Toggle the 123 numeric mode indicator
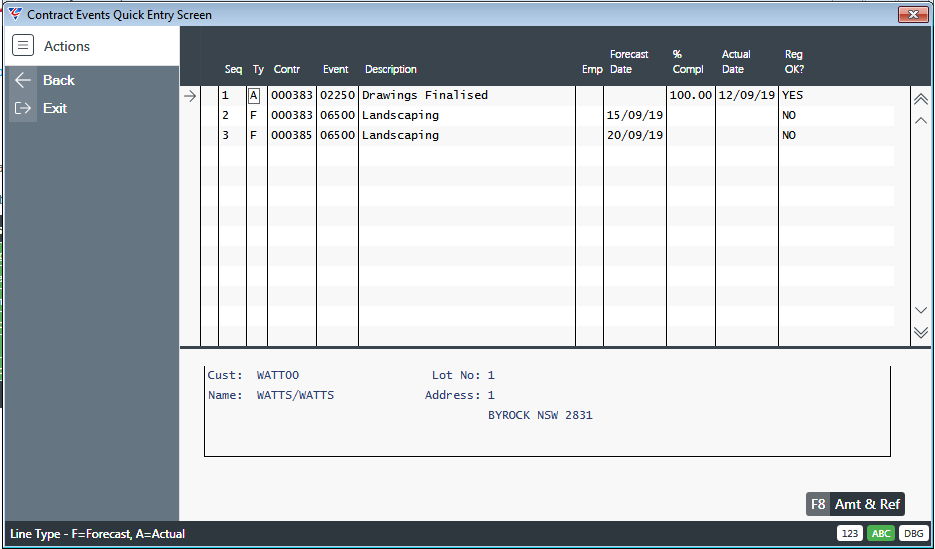Image resolution: width=935 pixels, height=549 pixels. point(850,534)
